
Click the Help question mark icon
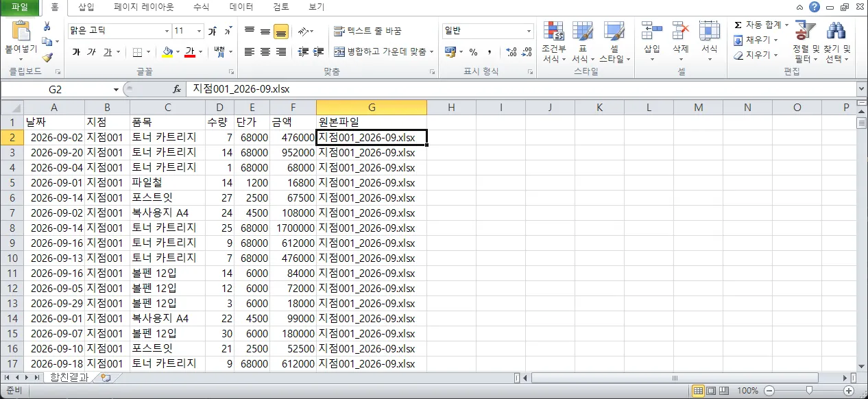pos(815,7)
